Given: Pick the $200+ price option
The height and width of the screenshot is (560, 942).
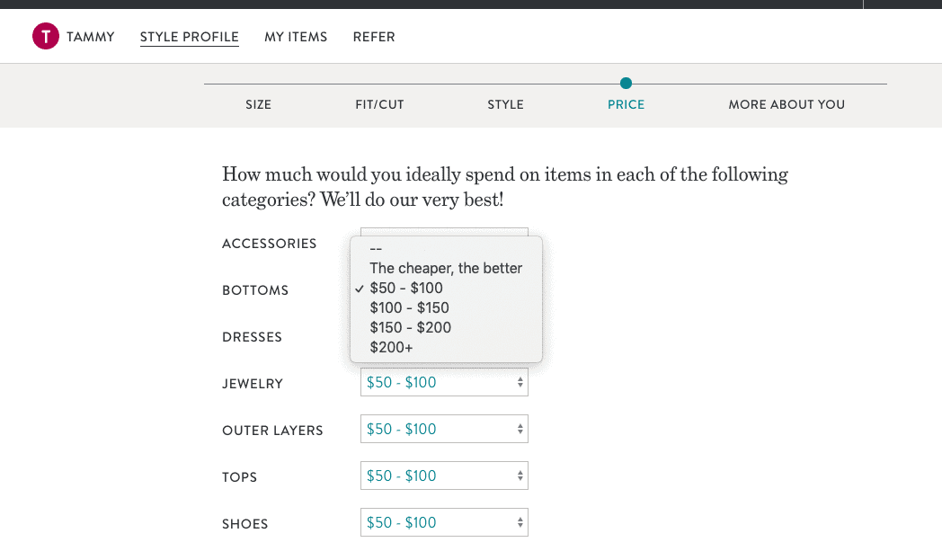Looking at the screenshot, I should (x=446, y=347).
